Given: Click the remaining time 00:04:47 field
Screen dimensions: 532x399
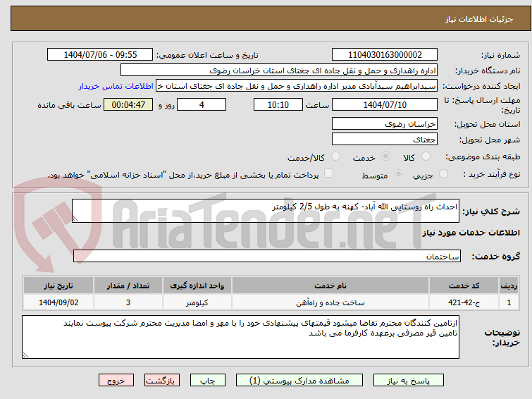Looking at the screenshot, I should click(128, 104).
